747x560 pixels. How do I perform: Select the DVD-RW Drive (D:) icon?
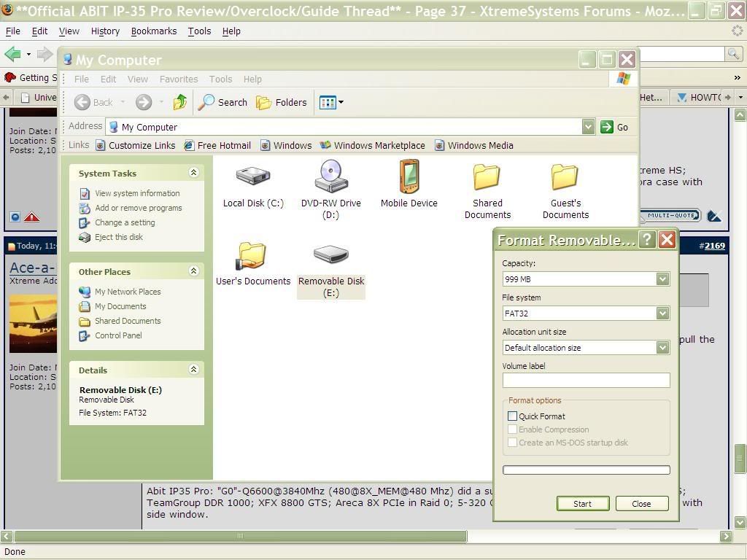tap(331, 176)
